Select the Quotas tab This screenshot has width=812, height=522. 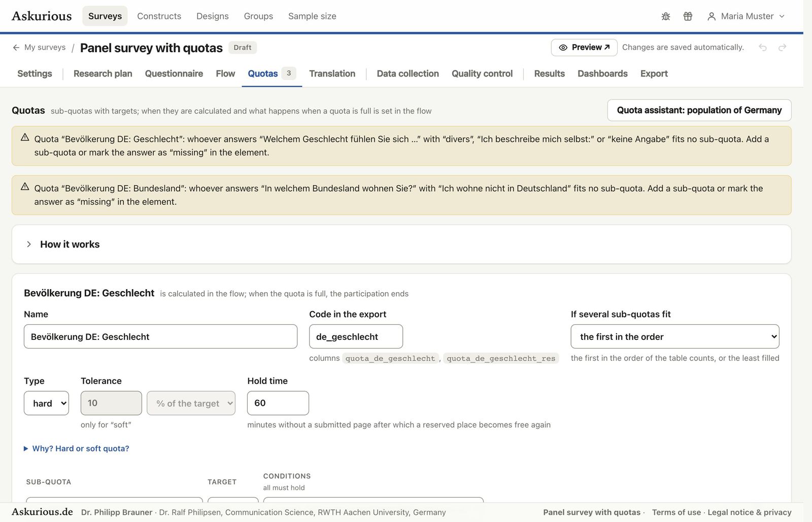[x=272, y=74]
